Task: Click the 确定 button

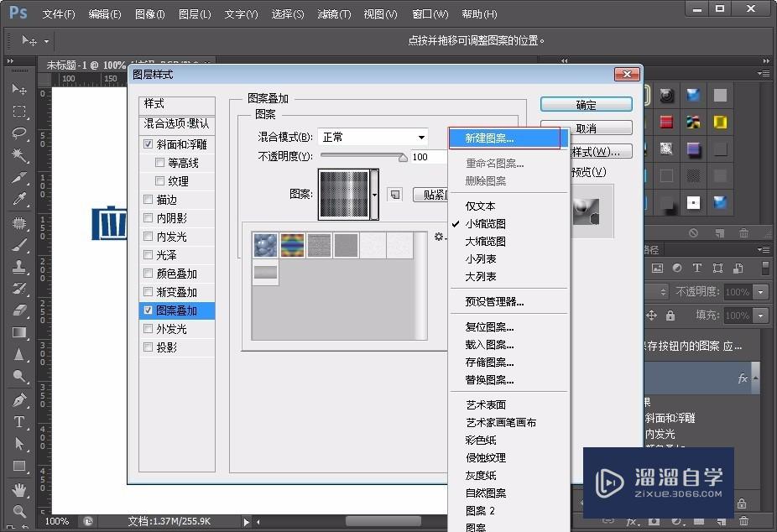Action: [x=586, y=105]
